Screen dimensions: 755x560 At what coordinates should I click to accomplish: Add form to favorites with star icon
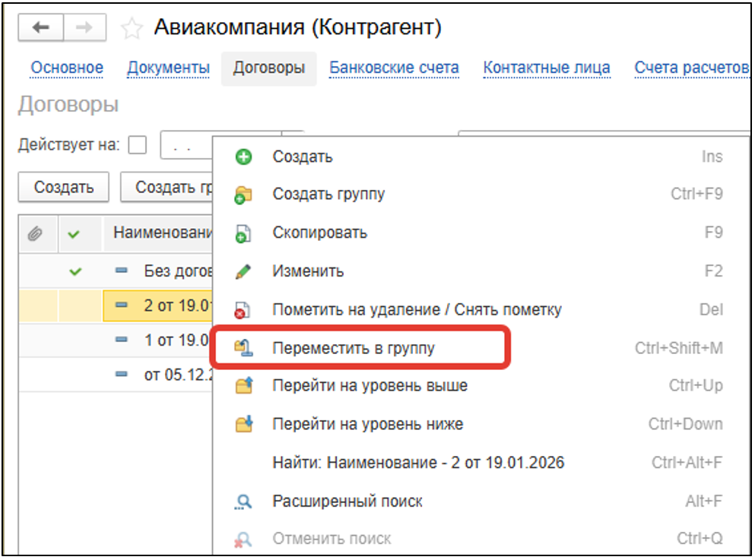coord(132,29)
